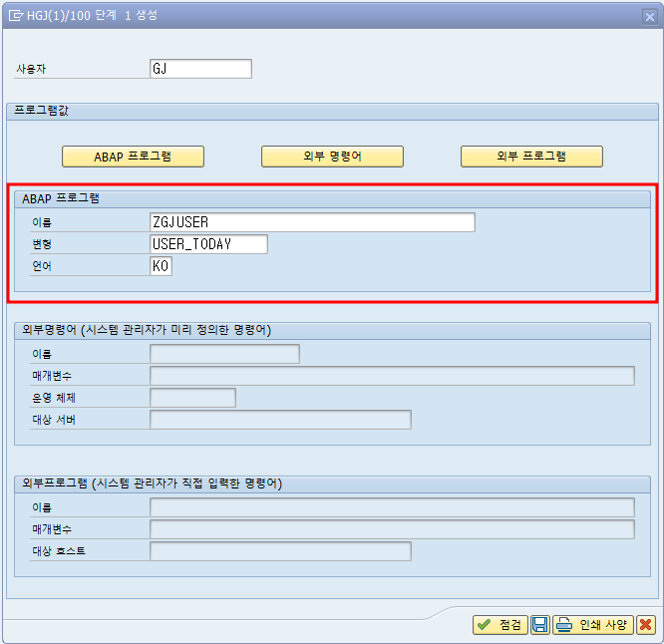This screenshot has width=664, height=644.
Task: Select the 외부 명령어 button
Action: tap(332, 157)
